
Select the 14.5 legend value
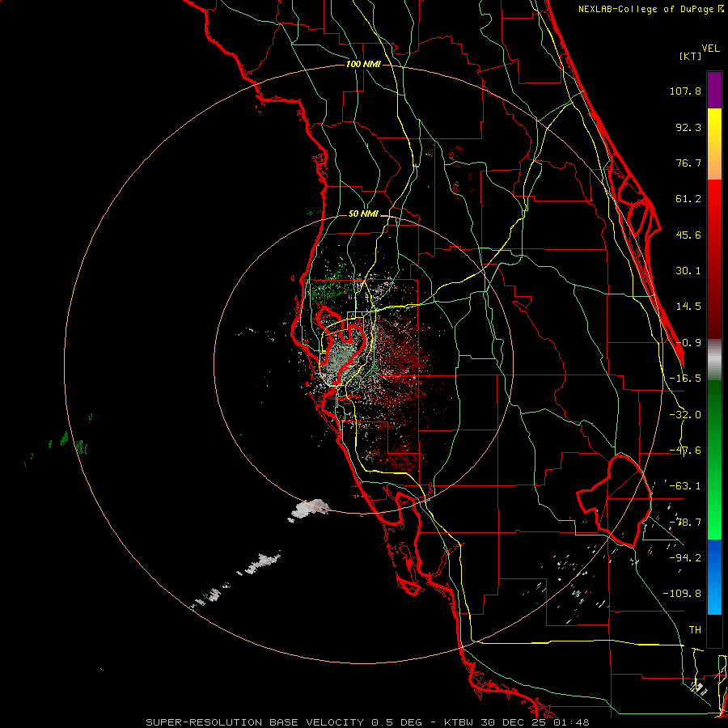coord(688,307)
